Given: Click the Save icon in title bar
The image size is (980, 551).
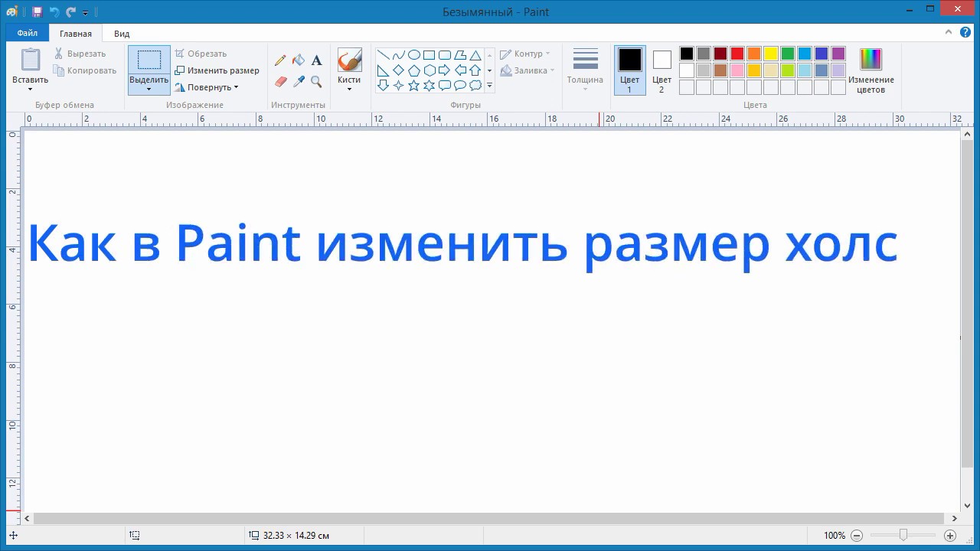Looking at the screenshot, I should 37,12.
